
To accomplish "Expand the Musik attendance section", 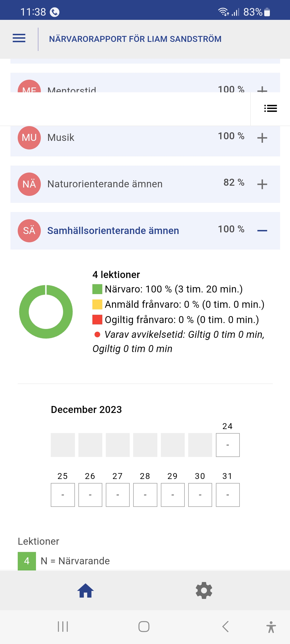I will click(x=262, y=138).
